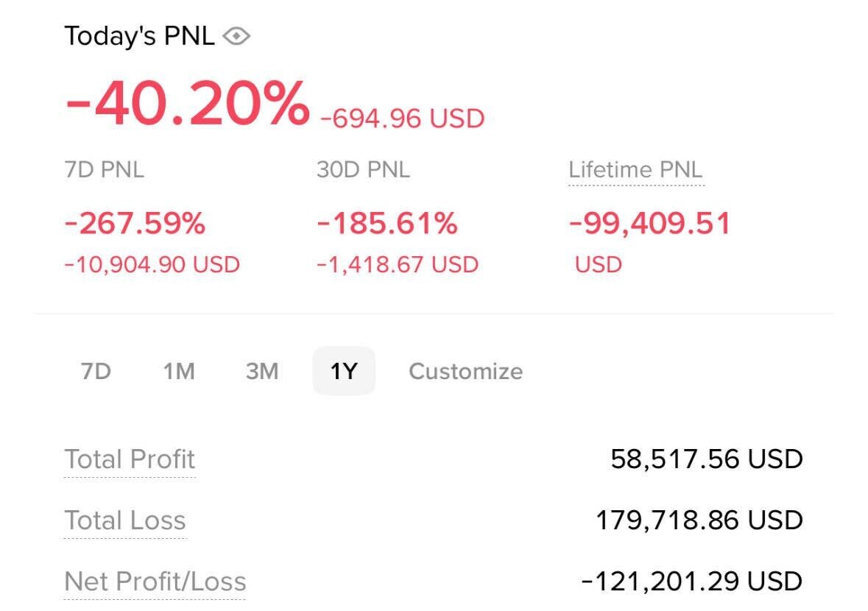Click the -99,409.51 lifetime PNL value
The height and width of the screenshot is (611, 868).
[650, 223]
